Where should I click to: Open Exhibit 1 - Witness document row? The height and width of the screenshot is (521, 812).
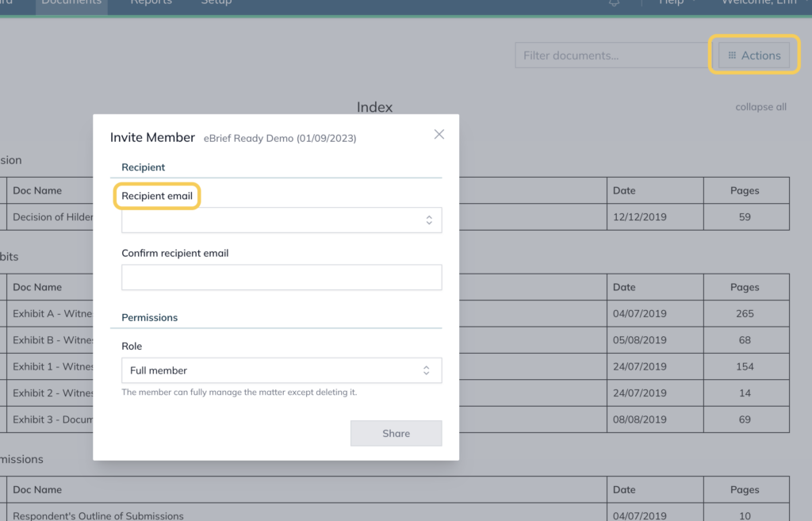[x=53, y=366]
